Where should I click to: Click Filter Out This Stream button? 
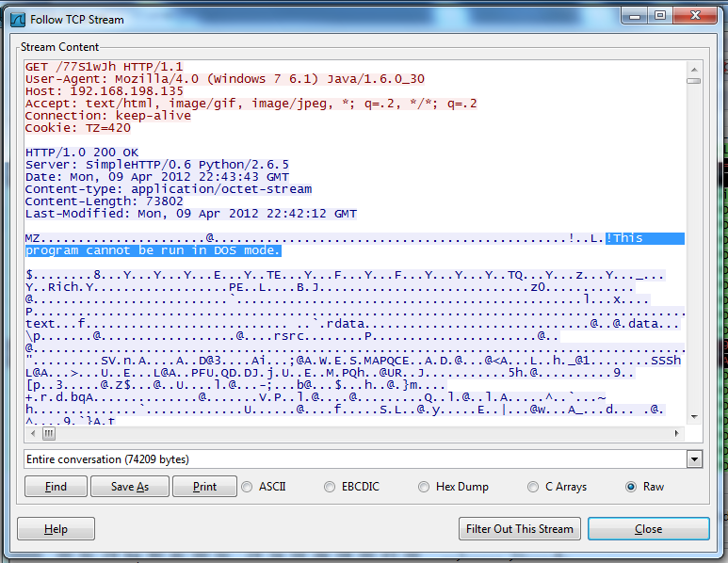coord(520,529)
